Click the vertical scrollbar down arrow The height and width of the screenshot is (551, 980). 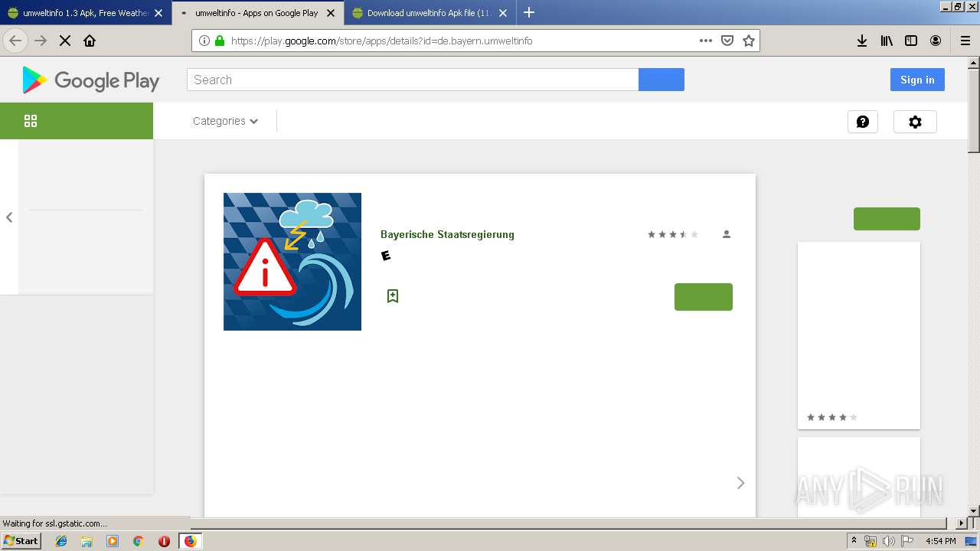974,510
